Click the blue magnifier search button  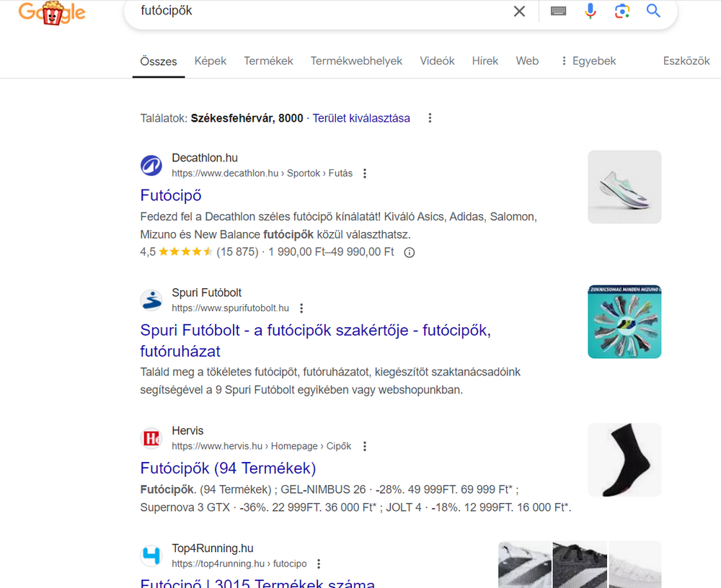[x=653, y=11]
